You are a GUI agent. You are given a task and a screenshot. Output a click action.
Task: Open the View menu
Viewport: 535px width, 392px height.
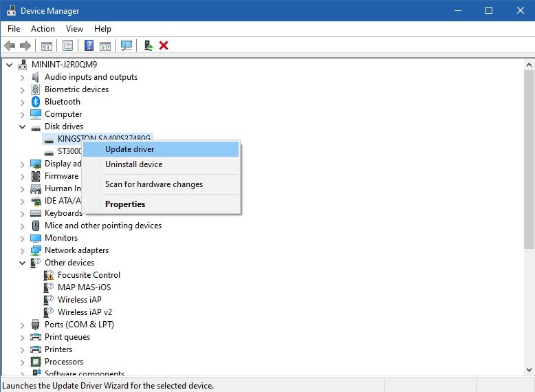coord(74,29)
